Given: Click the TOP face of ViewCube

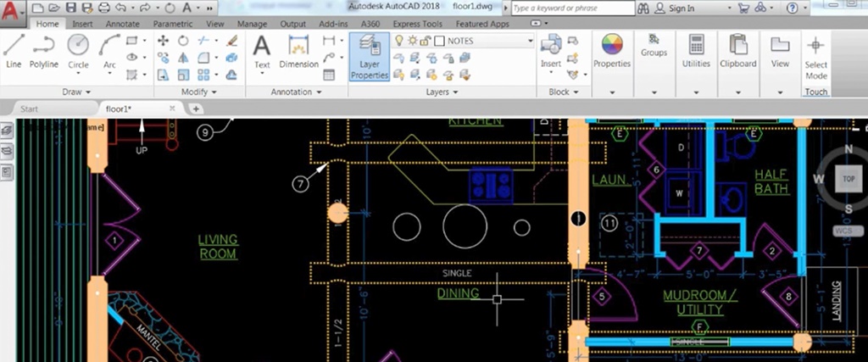Looking at the screenshot, I should (848, 179).
